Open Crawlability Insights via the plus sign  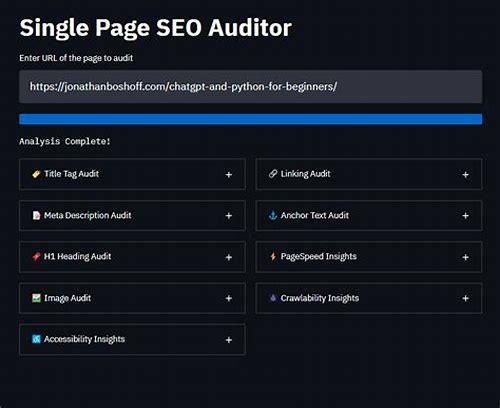coord(465,298)
